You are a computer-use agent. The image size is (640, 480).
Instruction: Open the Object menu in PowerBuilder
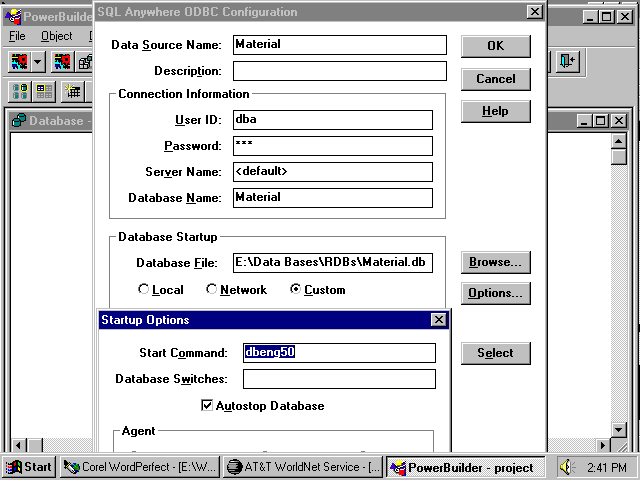pyautogui.click(x=57, y=36)
